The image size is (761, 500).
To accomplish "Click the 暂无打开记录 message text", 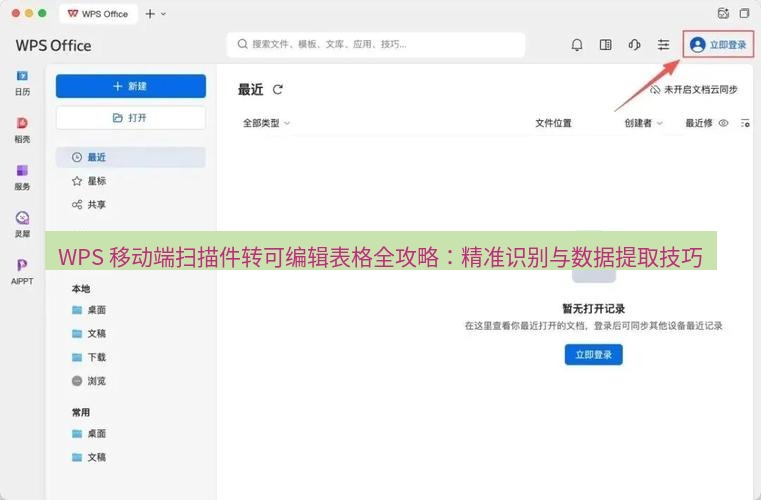I will point(594,309).
